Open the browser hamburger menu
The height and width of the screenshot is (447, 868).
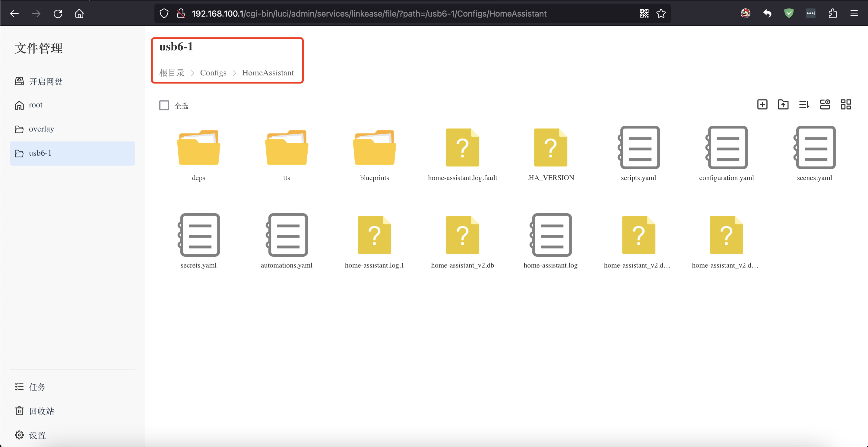click(854, 14)
